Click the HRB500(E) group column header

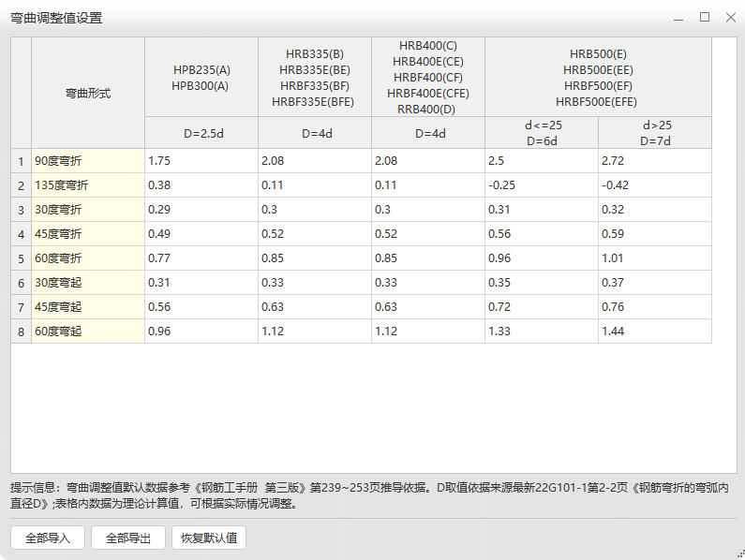click(x=598, y=78)
